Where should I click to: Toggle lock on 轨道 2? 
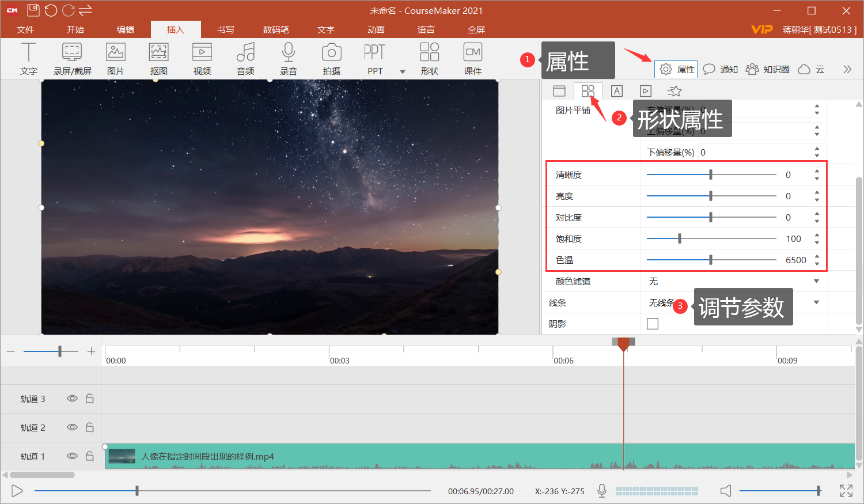[90, 427]
